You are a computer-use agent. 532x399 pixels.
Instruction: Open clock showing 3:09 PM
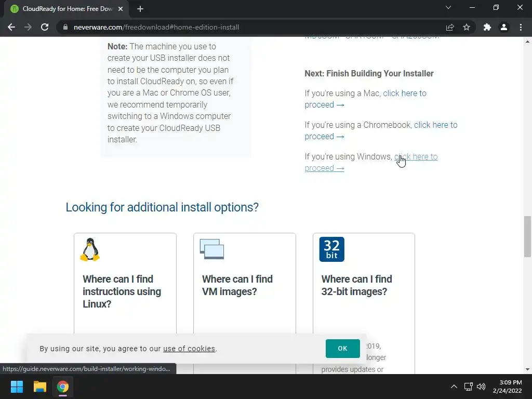click(x=507, y=387)
